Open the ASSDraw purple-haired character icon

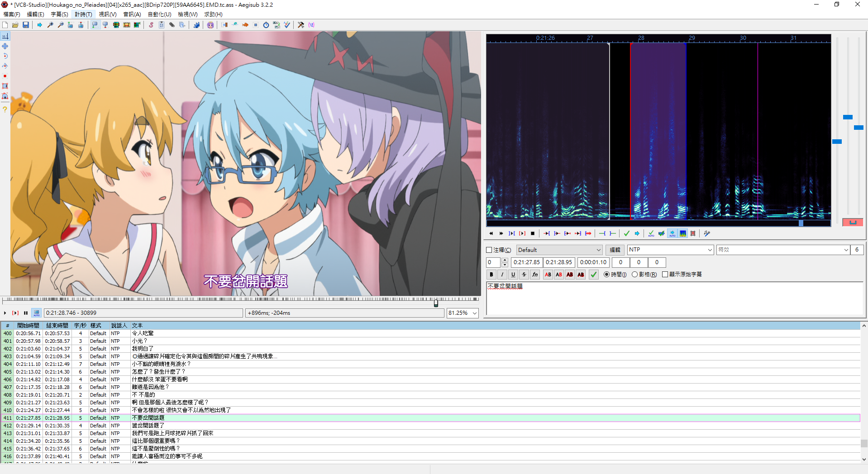click(210, 25)
